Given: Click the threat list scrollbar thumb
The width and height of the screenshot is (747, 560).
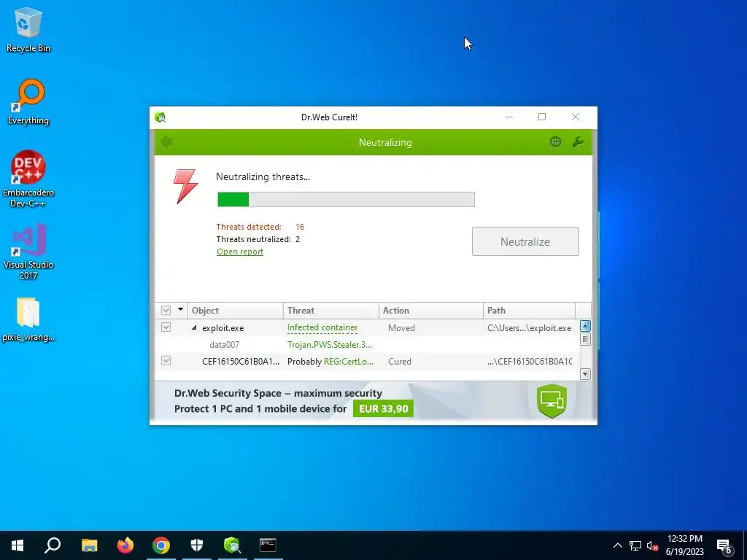Looking at the screenshot, I should [586, 339].
